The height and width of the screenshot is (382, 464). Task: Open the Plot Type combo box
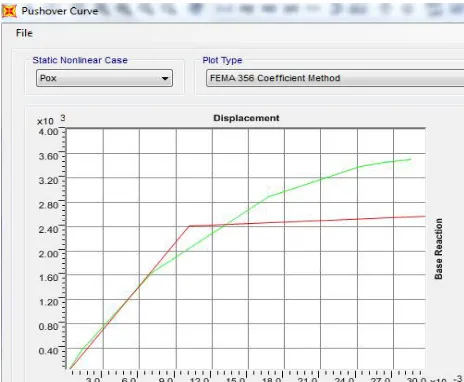[335, 78]
